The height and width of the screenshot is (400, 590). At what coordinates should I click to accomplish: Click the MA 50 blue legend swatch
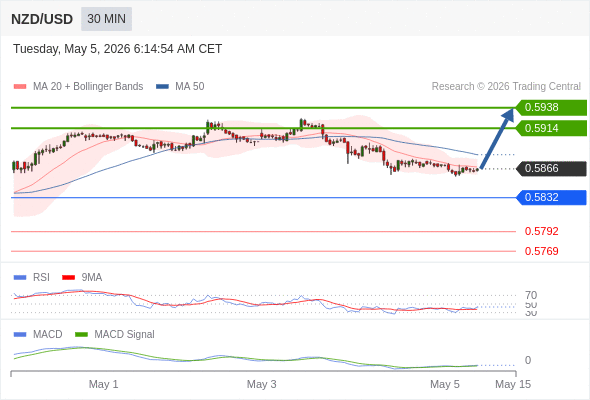point(162,87)
